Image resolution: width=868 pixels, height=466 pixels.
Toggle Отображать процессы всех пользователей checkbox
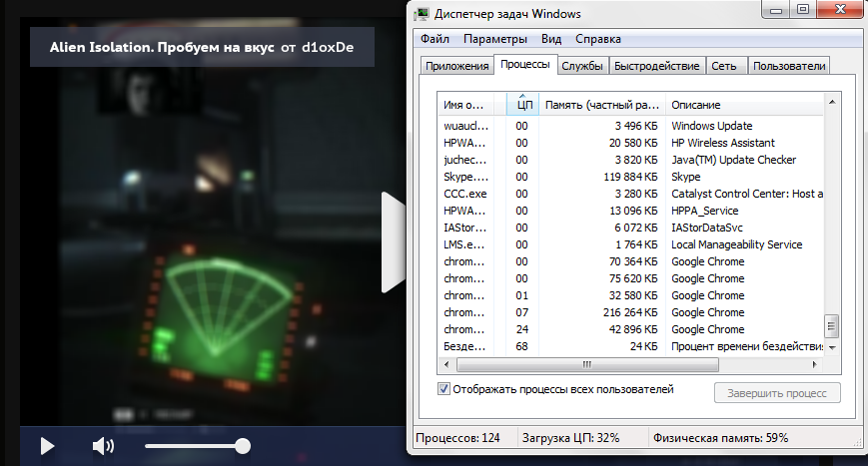(443, 388)
